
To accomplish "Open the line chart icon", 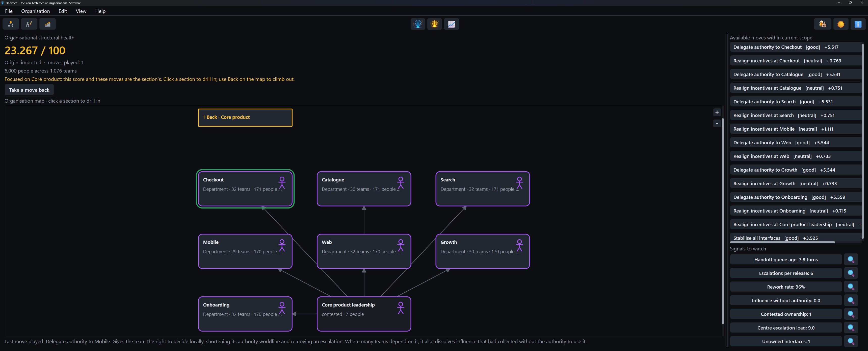I will coord(452,24).
